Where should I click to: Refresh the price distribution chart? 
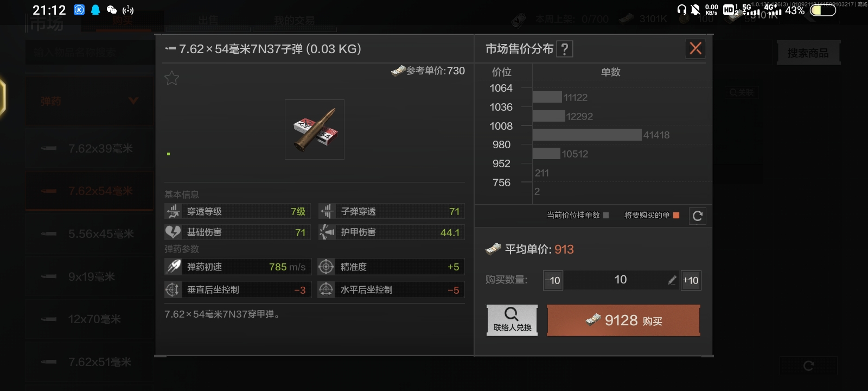pos(698,216)
